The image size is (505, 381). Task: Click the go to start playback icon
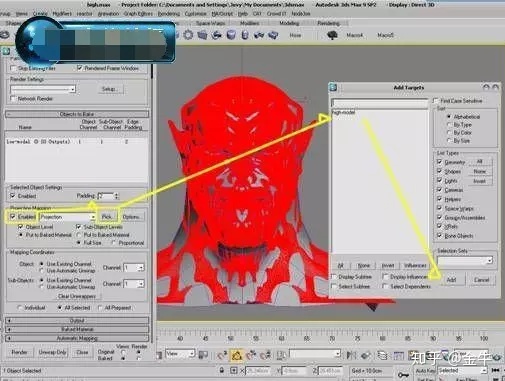point(496,370)
